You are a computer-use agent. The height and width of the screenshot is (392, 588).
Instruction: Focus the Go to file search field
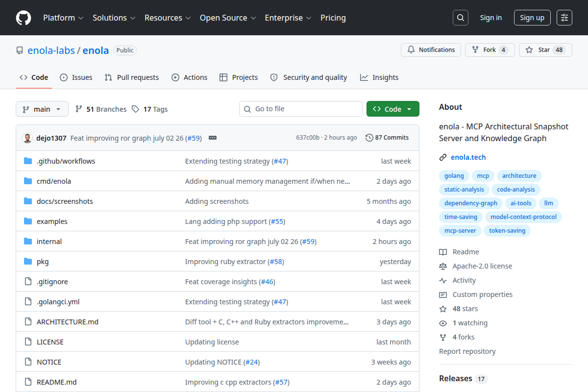pyautogui.click(x=301, y=109)
